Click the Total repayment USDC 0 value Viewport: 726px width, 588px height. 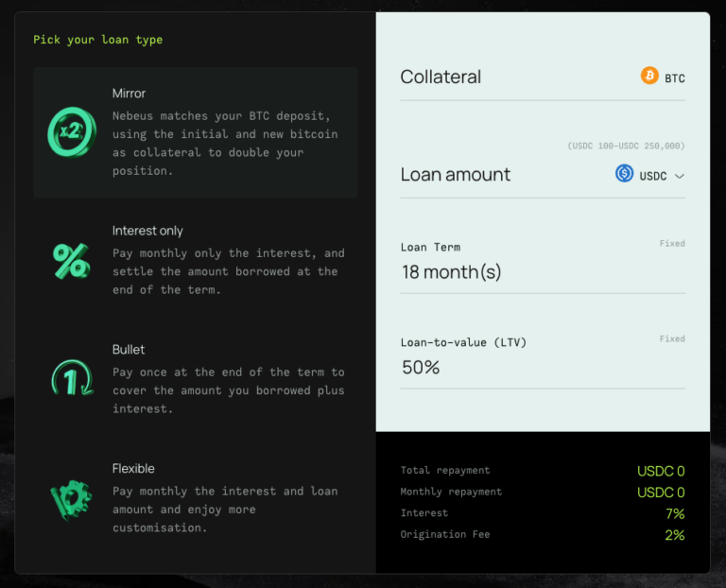tap(660, 471)
